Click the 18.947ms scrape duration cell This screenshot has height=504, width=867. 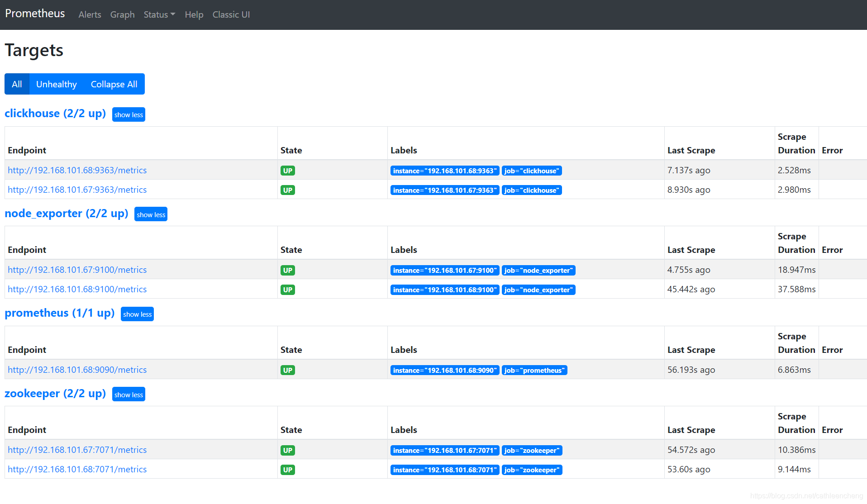point(796,270)
